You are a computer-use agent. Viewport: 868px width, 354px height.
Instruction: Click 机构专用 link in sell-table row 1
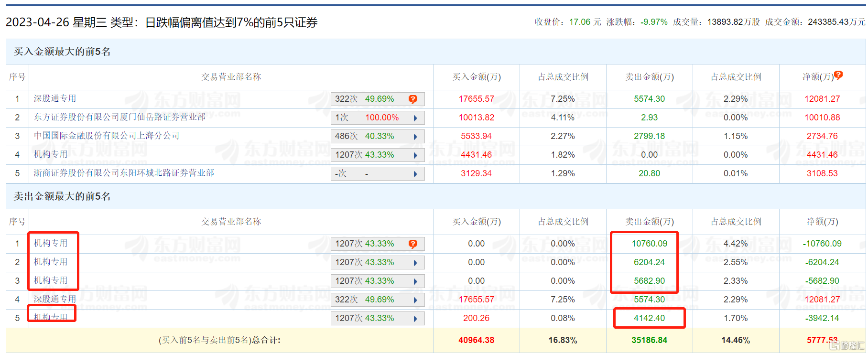coord(51,243)
